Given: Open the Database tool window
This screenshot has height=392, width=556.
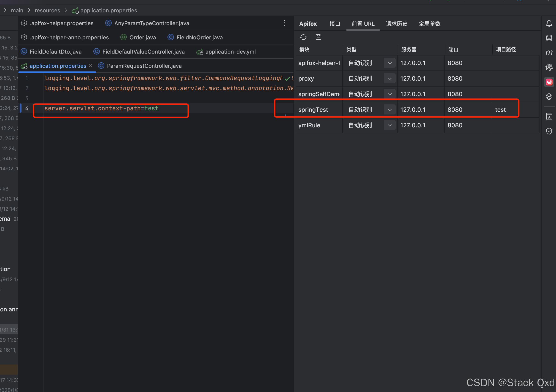Looking at the screenshot, I should pyautogui.click(x=549, y=38).
